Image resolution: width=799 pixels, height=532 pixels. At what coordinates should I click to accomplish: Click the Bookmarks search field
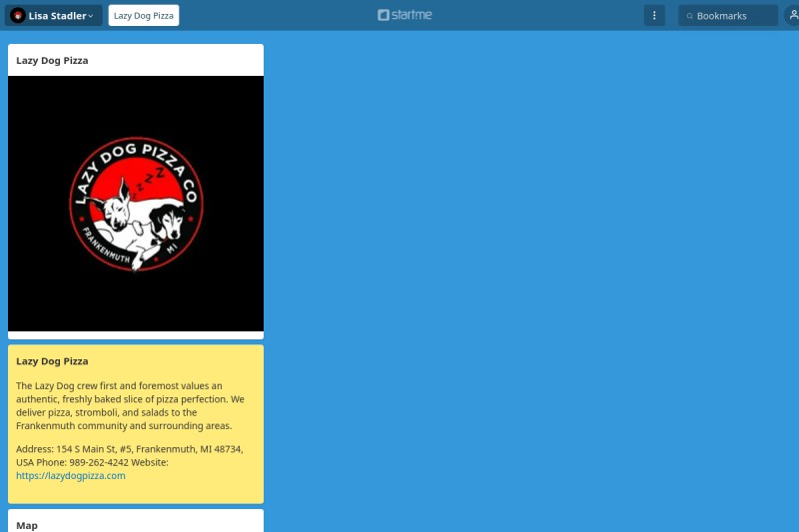[728, 16]
